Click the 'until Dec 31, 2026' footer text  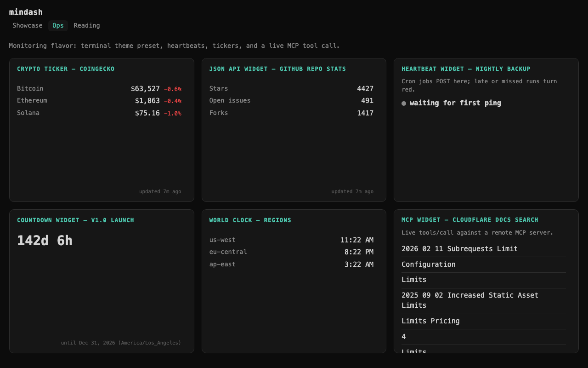point(121,343)
